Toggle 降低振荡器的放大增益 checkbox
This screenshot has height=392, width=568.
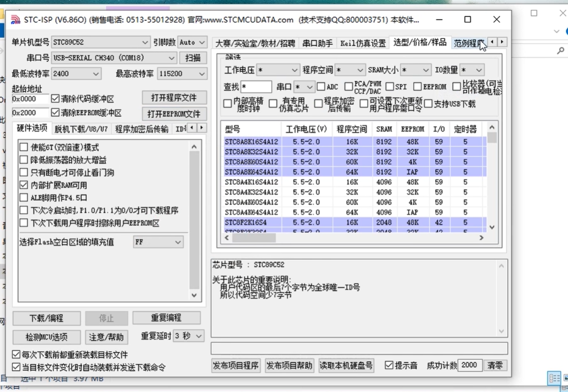coord(24,160)
